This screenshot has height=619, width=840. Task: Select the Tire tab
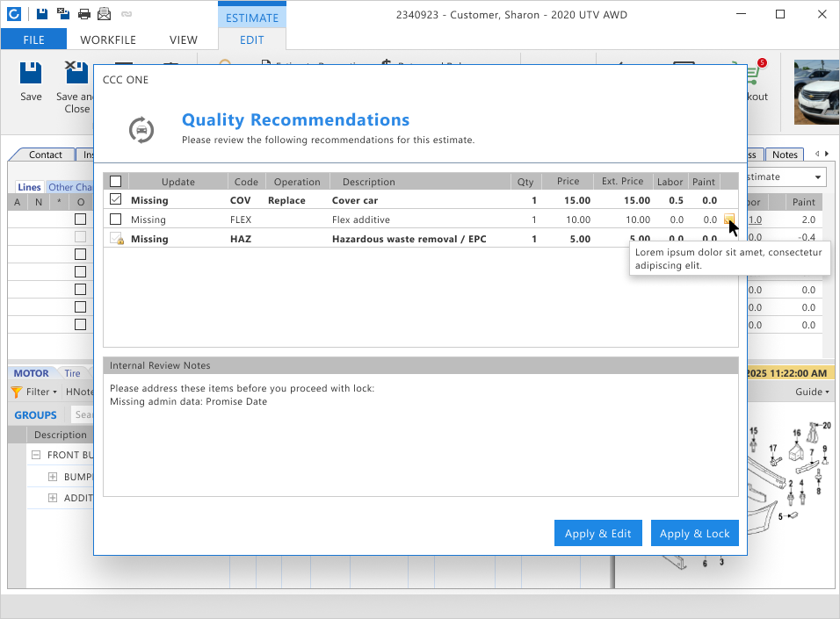pos(72,373)
